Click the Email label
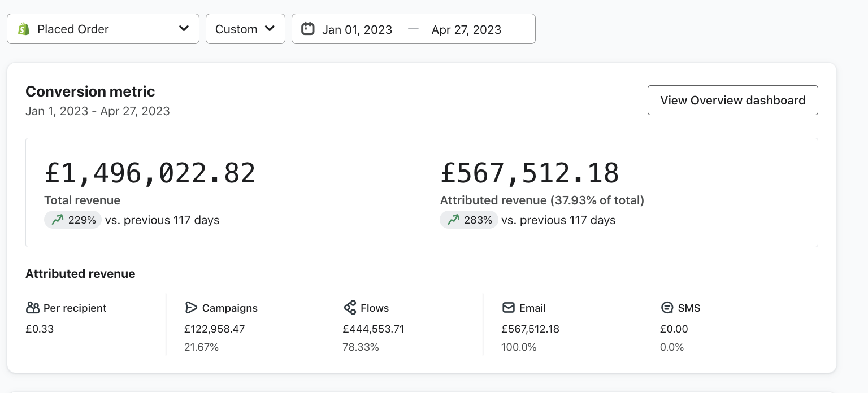 coord(532,308)
